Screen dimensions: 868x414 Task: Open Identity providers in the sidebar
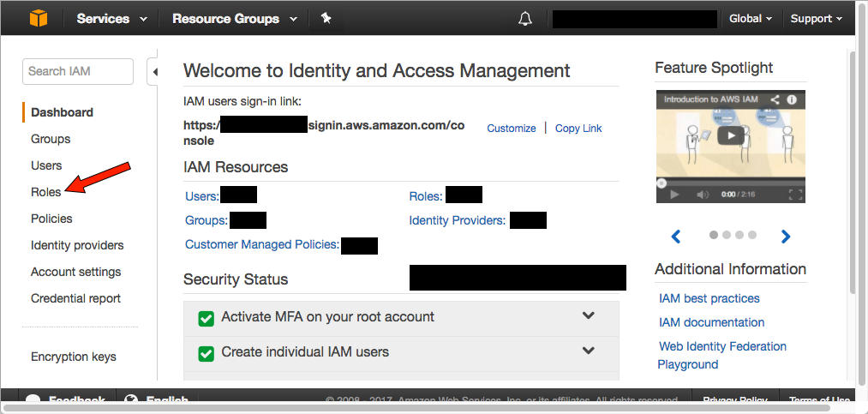(77, 245)
